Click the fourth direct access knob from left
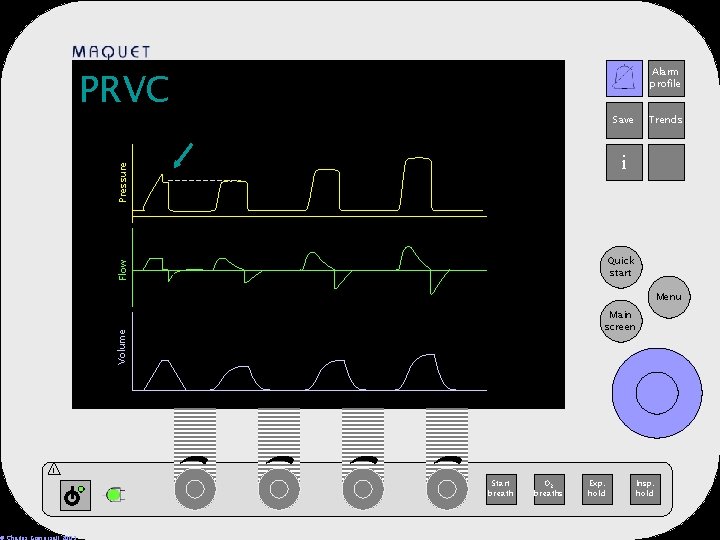Image resolution: width=720 pixels, height=540 pixels. [447, 489]
